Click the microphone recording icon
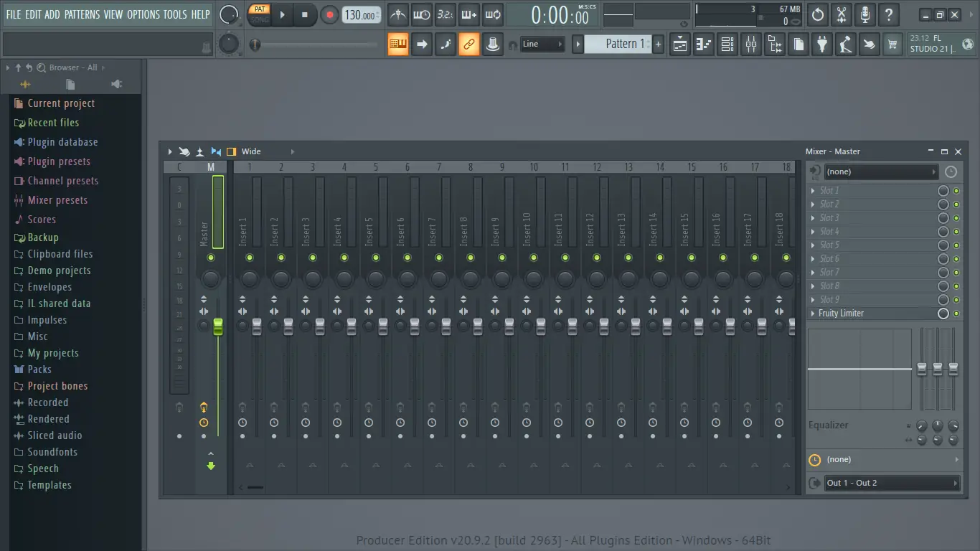The height and width of the screenshot is (551, 980). pyautogui.click(x=864, y=14)
